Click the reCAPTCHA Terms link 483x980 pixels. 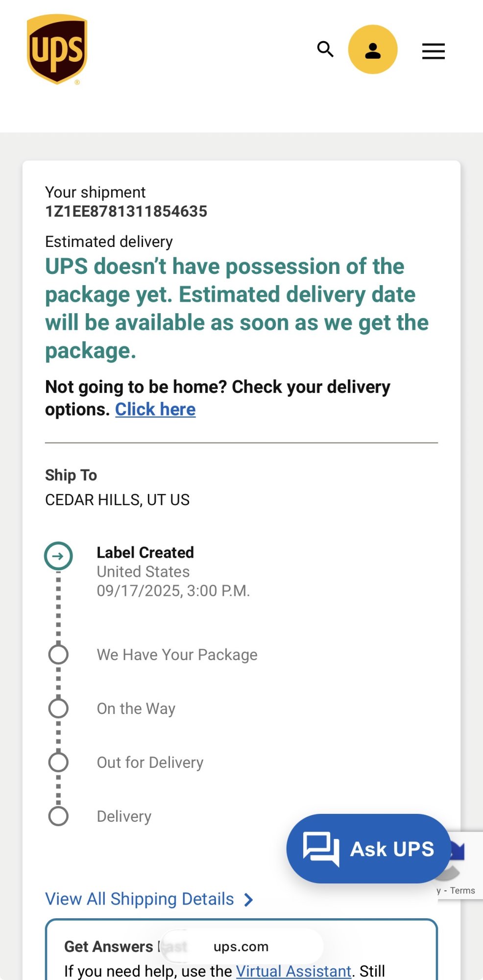point(462,891)
